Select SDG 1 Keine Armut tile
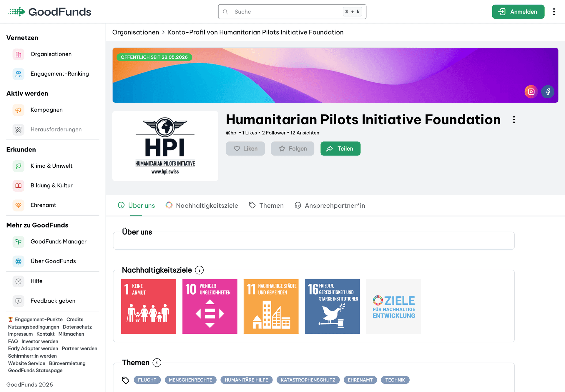Viewport: 565px width, 392px height. (x=149, y=306)
